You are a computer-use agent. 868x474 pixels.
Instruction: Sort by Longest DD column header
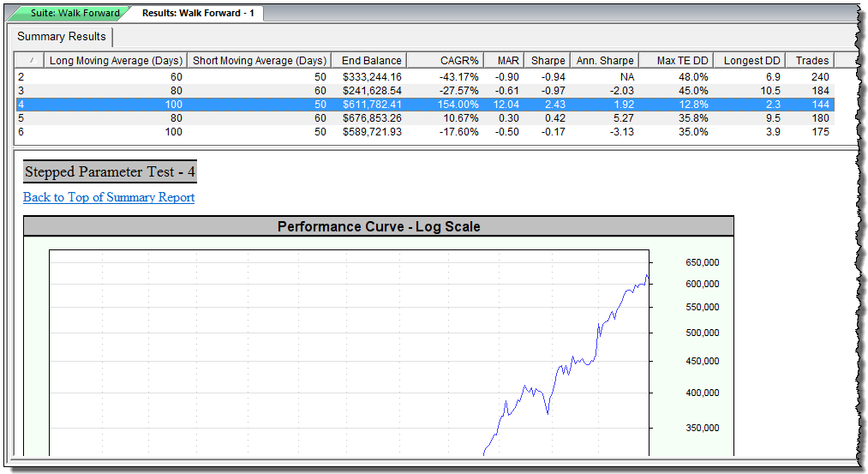(x=751, y=61)
